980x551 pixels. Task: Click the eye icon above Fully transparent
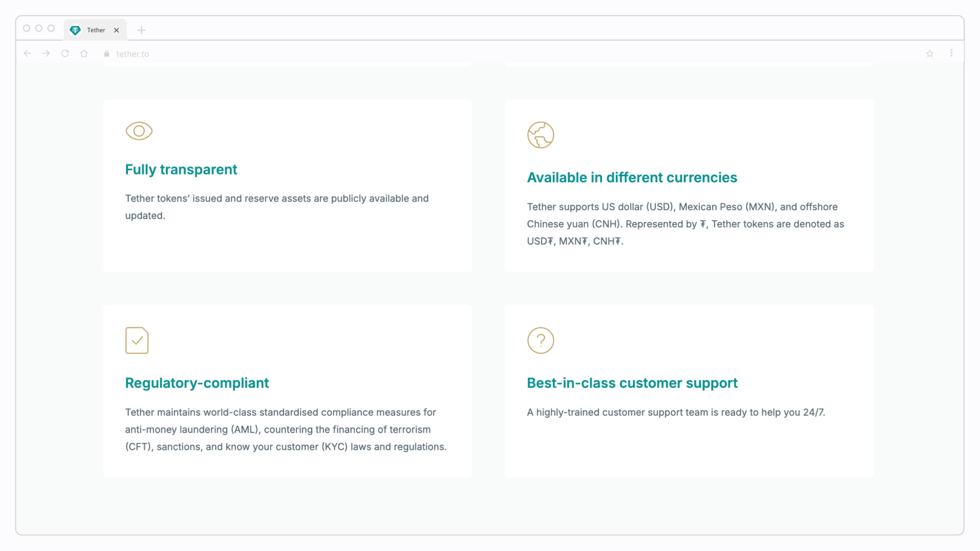click(139, 131)
